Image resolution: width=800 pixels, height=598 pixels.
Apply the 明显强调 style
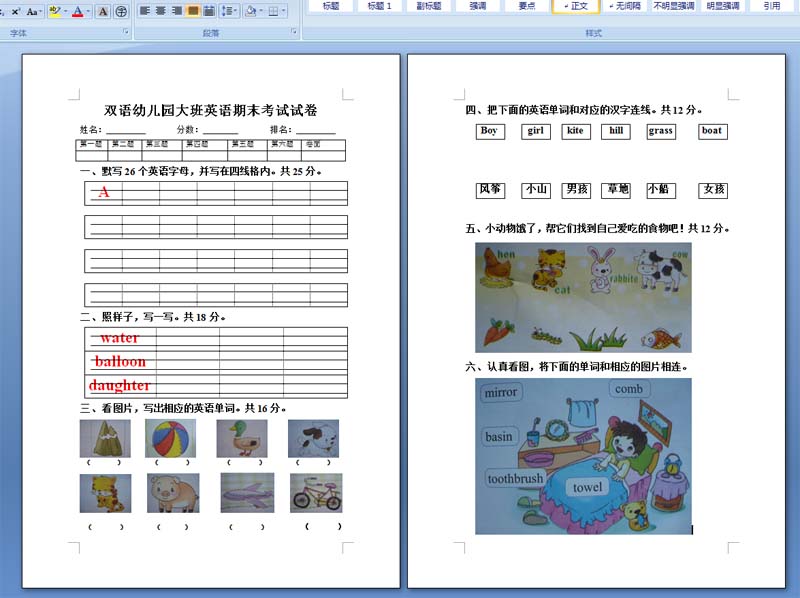click(722, 6)
